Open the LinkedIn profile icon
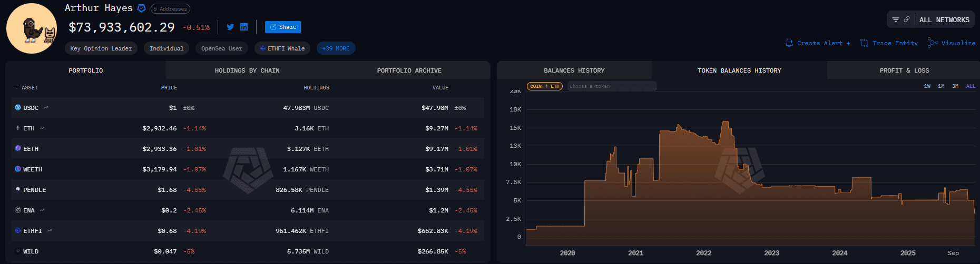Image resolution: width=980 pixels, height=264 pixels. [244, 27]
